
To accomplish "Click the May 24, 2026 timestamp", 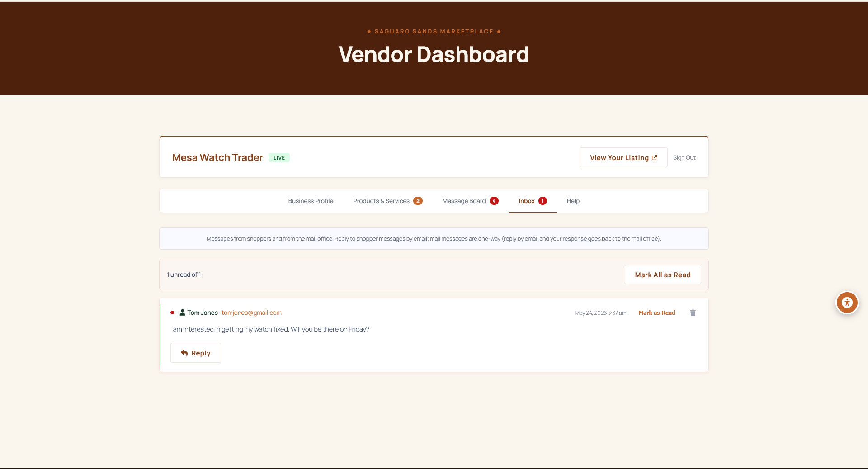I will pos(600,313).
